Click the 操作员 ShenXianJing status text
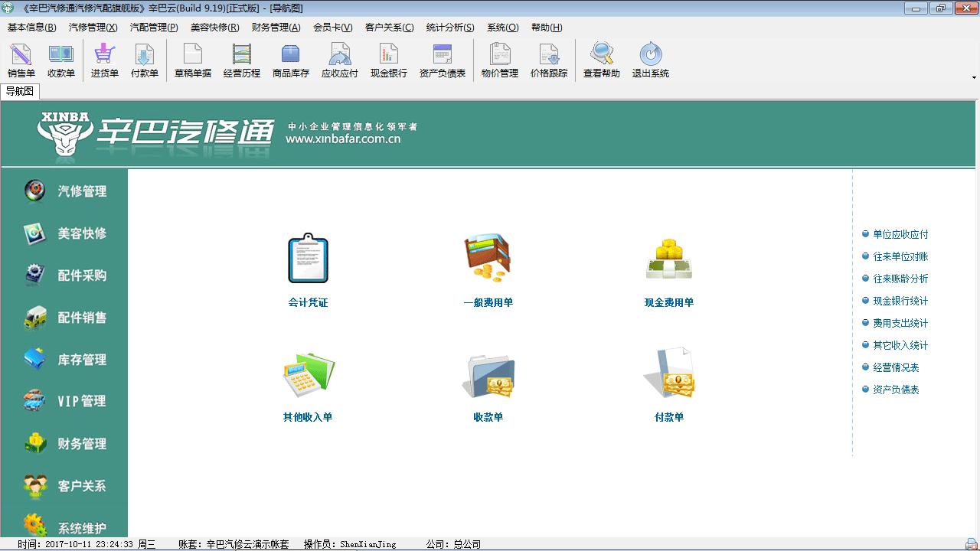This screenshot has width=980, height=551. [350, 544]
